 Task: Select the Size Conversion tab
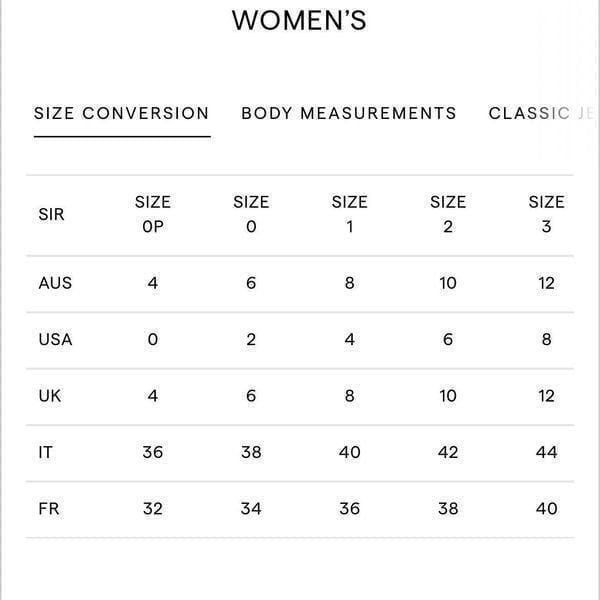pos(121,113)
